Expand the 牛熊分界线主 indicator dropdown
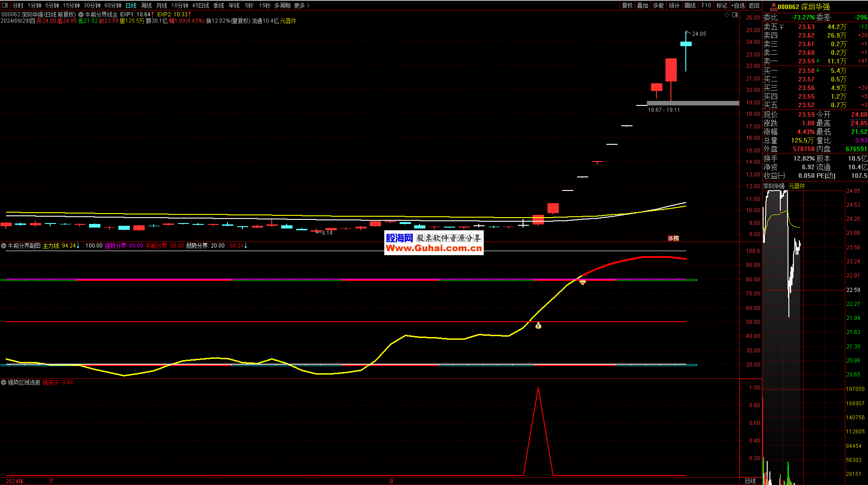The image size is (868, 485). click(81, 14)
